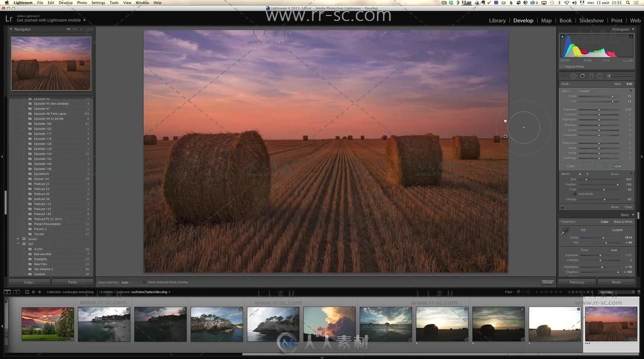The image size is (644, 359).
Task: Set treatment to Color
Action: (605, 222)
